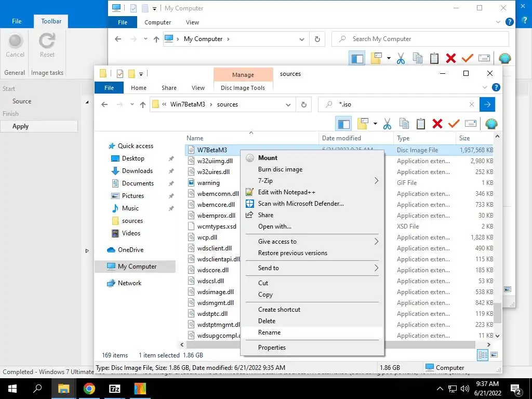Open Downloads in Quick access
The image size is (532, 399).
[137, 171]
